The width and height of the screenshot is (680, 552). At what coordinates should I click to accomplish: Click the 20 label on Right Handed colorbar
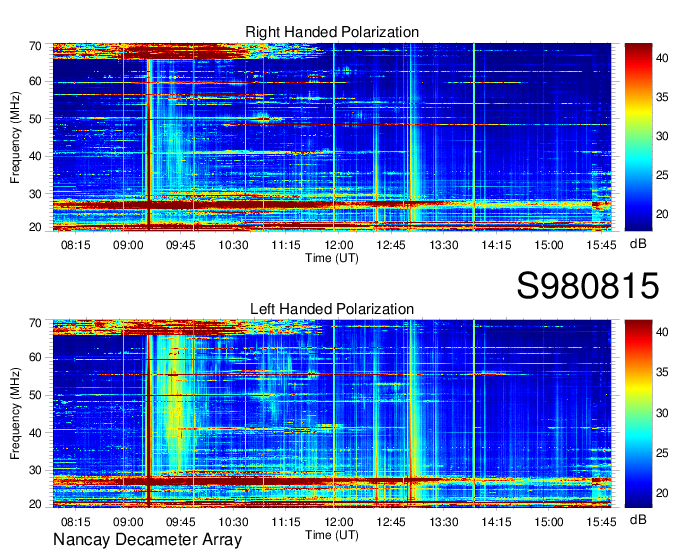(662, 214)
